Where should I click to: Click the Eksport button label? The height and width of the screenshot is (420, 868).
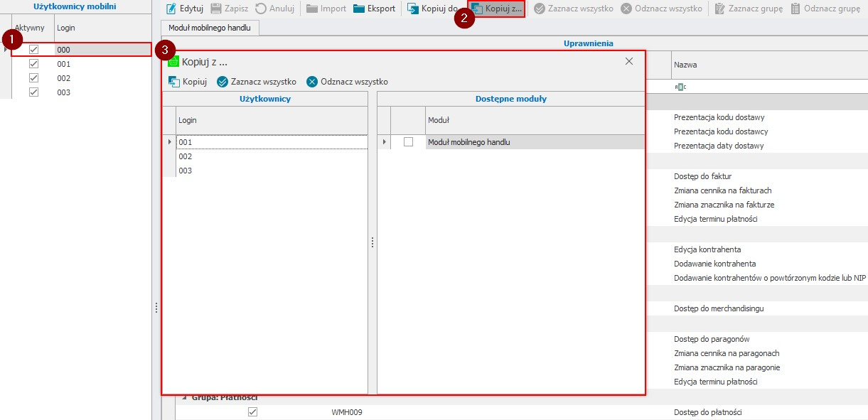coord(382,9)
